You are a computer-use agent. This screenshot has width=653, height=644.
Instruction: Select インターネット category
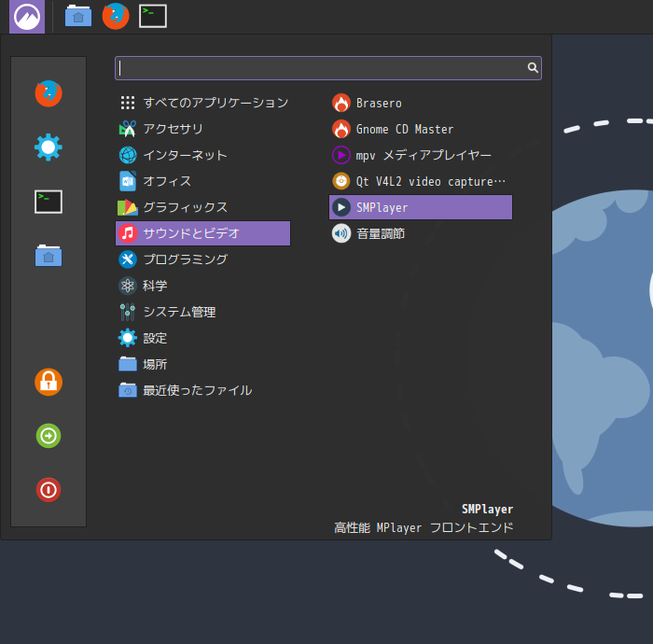click(x=202, y=155)
